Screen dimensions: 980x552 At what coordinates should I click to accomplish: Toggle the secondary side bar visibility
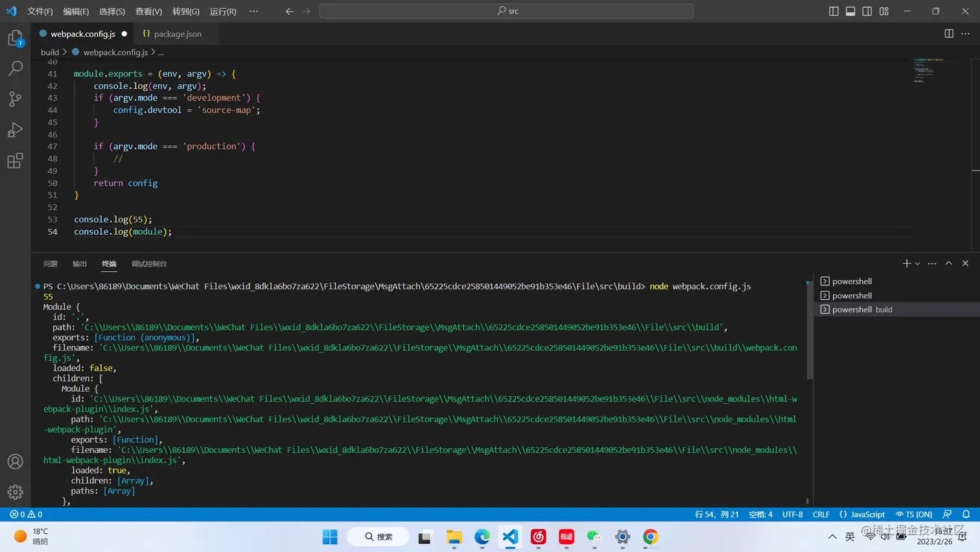867,11
